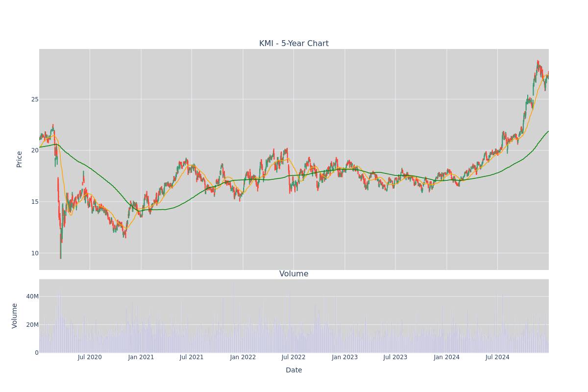Select the price tick label "15"
Image resolution: width=588 pixels, height=392 pixels.
[x=34, y=202]
